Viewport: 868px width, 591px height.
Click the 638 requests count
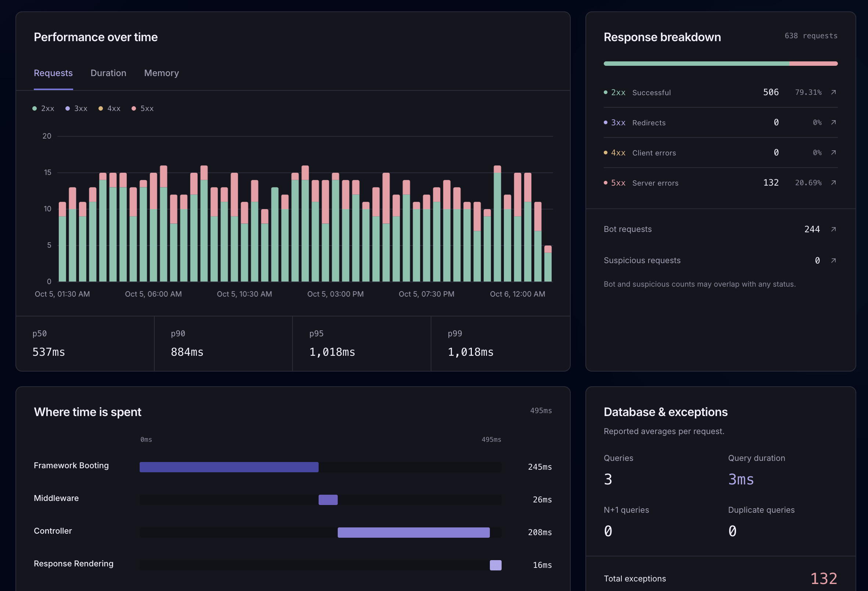[811, 36]
